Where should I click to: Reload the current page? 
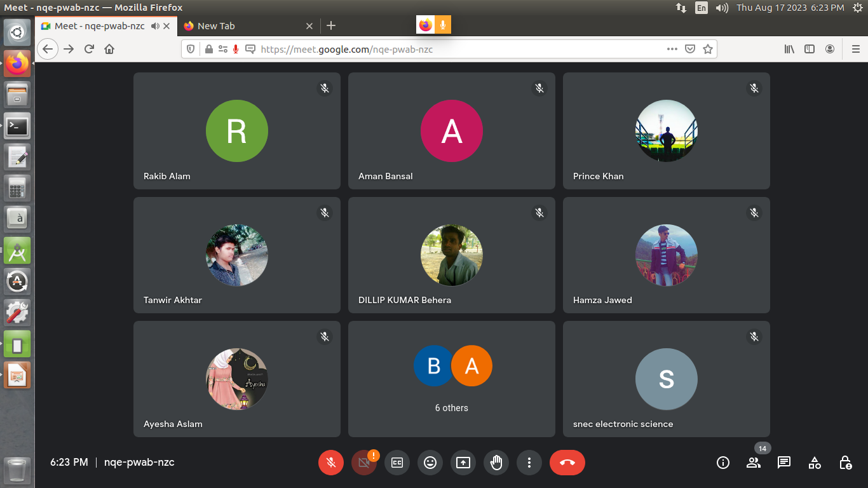tap(89, 49)
